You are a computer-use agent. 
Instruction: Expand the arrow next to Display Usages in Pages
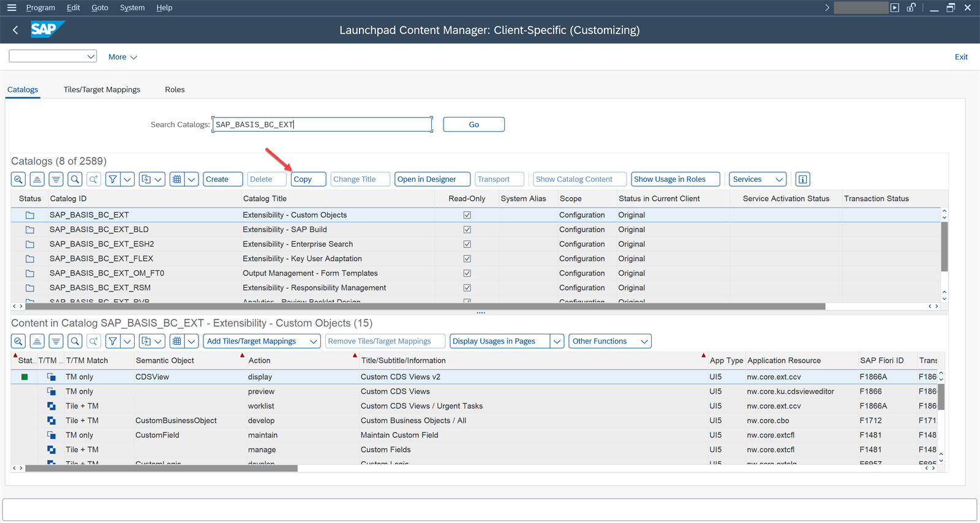point(557,341)
